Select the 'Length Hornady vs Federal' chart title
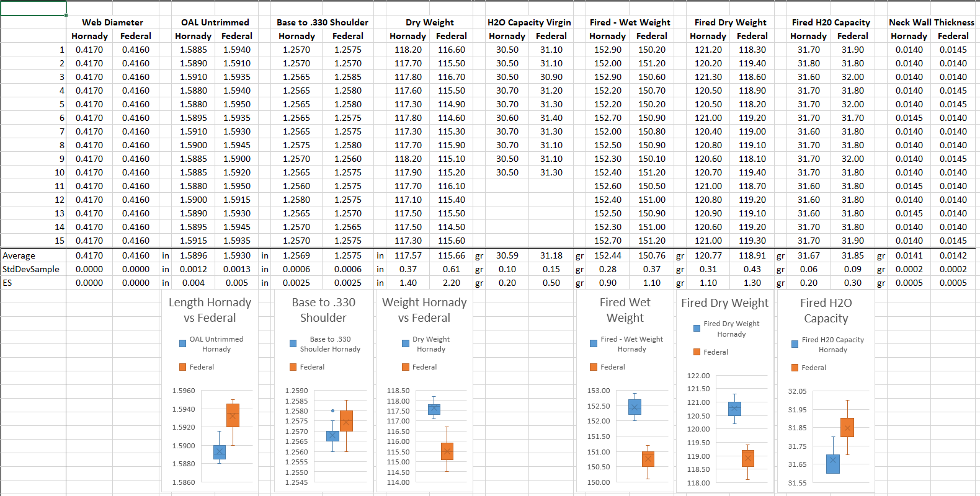980x496 pixels. point(210,310)
